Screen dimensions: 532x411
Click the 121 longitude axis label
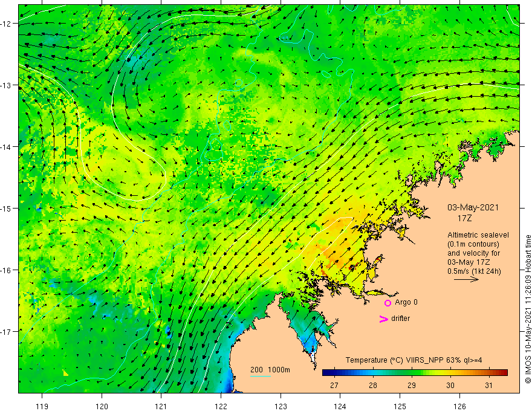[161, 406]
